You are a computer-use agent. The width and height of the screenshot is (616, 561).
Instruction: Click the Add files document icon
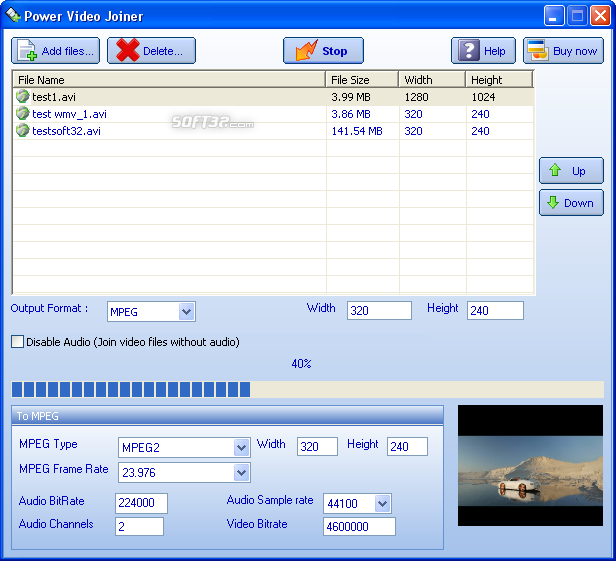[x=28, y=50]
